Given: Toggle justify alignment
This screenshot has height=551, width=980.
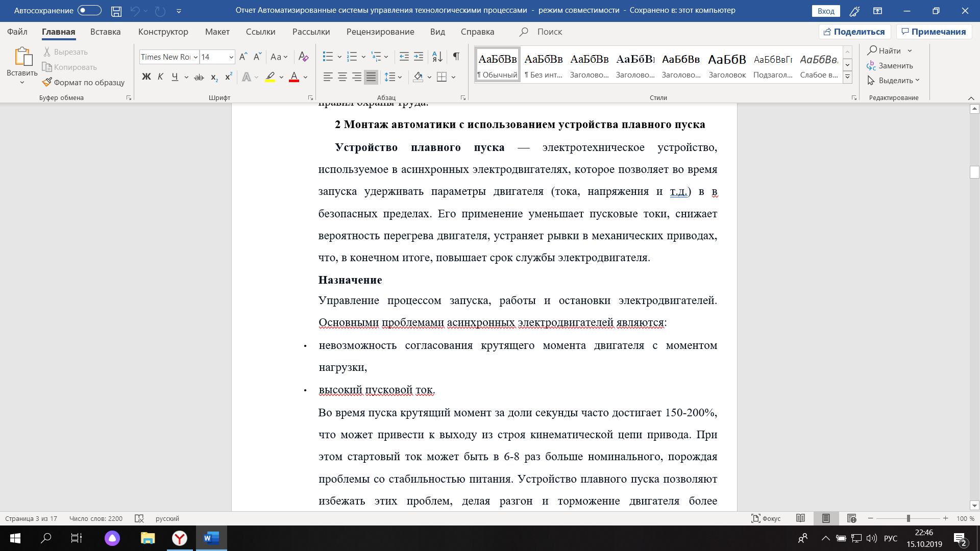Looking at the screenshot, I should [371, 77].
